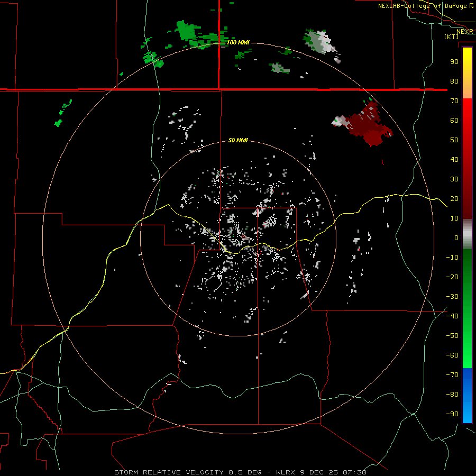
Task: Click the 40 label on velocity scale
Action: 454,159
